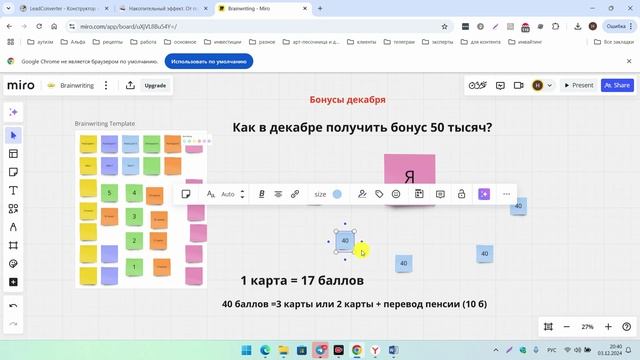The image size is (640, 360).
Task: Insert a link on the sticky note
Action: coord(295,194)
